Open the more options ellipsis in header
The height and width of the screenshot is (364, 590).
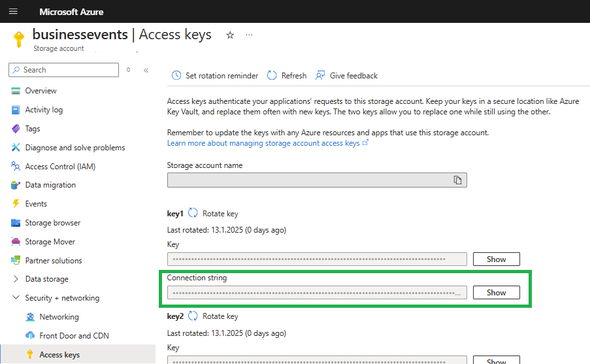tap(249, 35)
